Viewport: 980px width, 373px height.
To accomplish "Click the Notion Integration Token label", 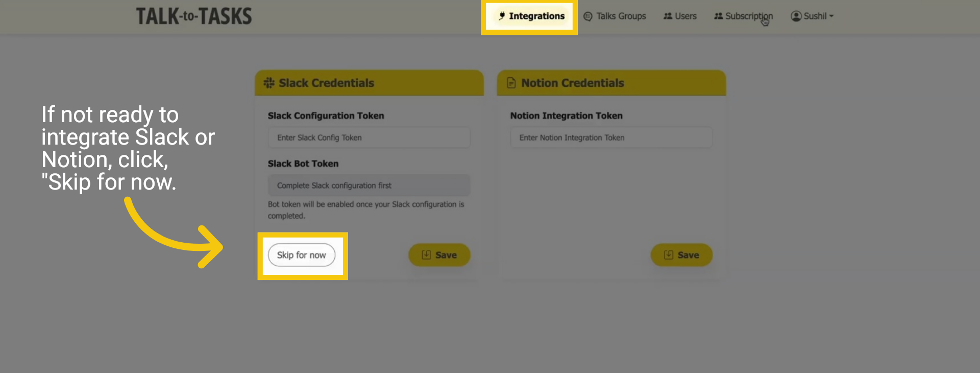I will coord(567,116).
